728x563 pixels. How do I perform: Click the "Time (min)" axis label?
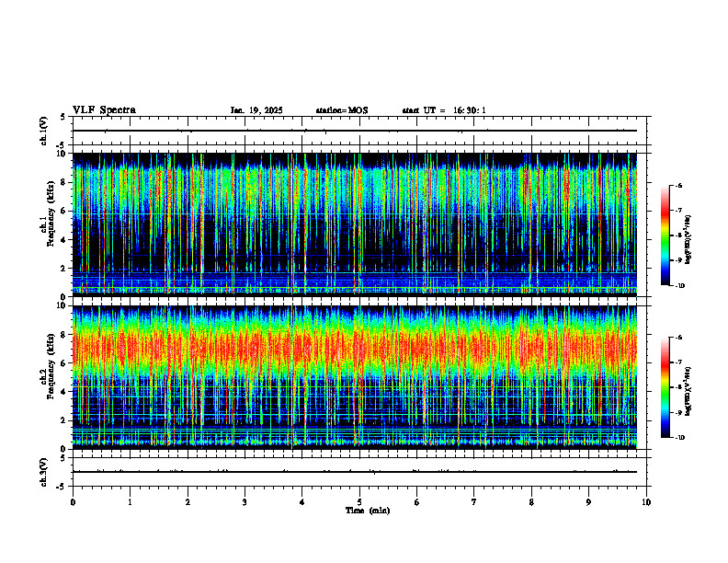(368, 511)
